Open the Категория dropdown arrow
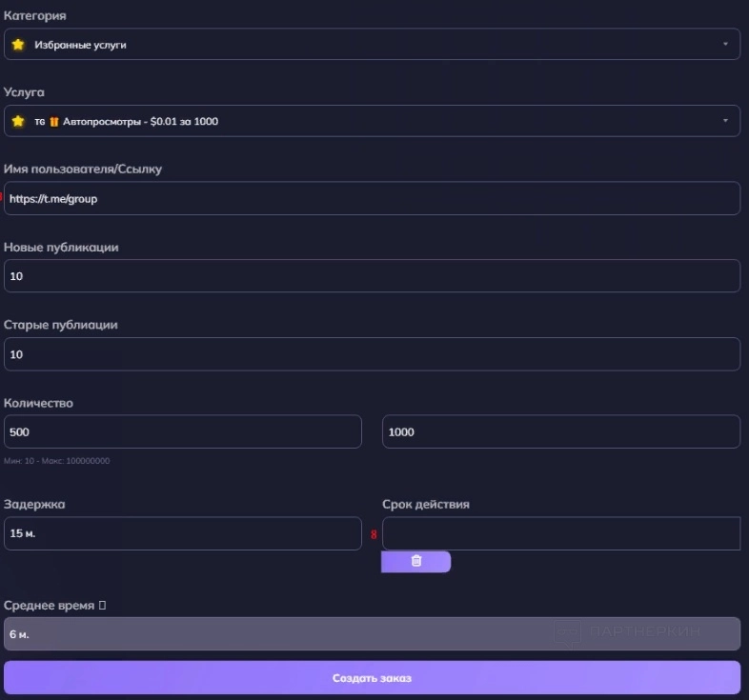The width and height of the screenshot is (749, 700). (725, 44)
